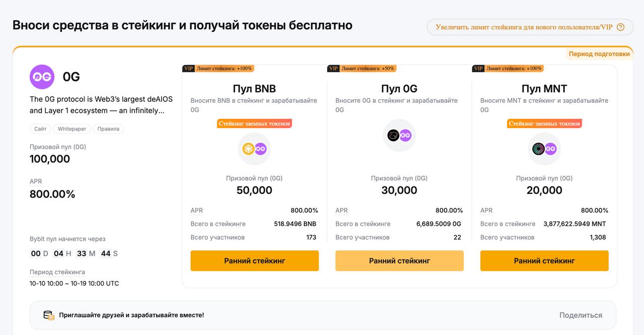This screenshot has width=644, height=335.
Task: Select the Пул 0G card title
Action: [x=399, y=89]
